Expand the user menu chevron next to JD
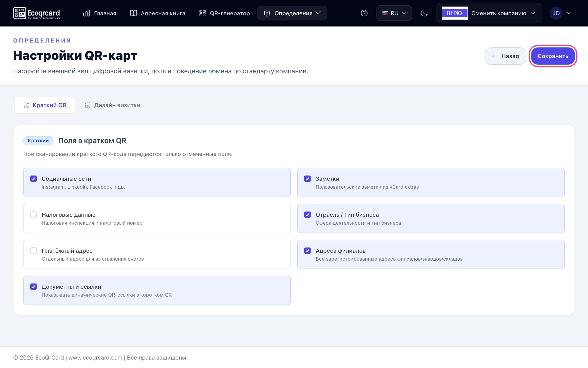 (x=569, y=13)
